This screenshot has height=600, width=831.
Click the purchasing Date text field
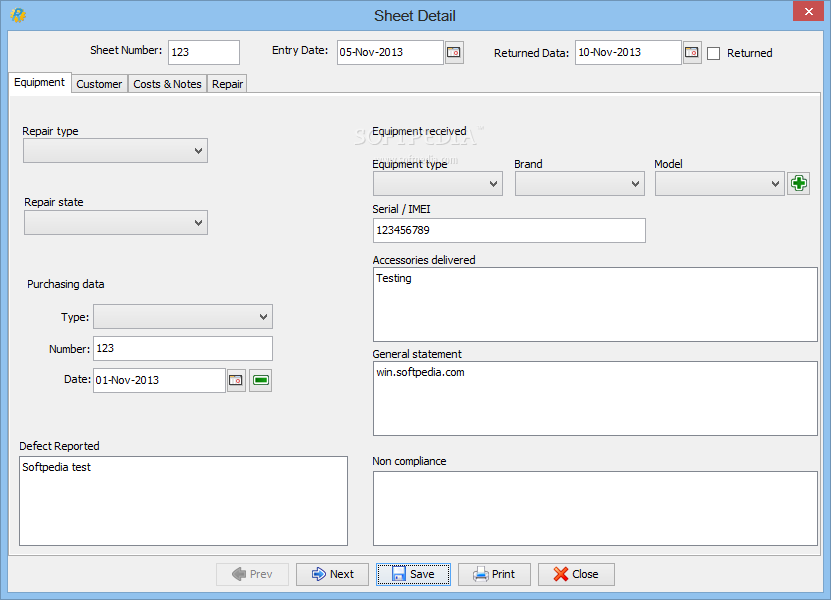click(x=160, y=380)
